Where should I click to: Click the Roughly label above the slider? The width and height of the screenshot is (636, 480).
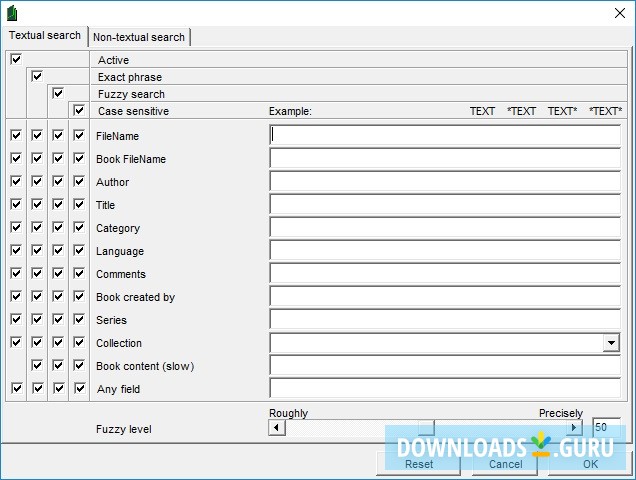(x=288, y=413)
